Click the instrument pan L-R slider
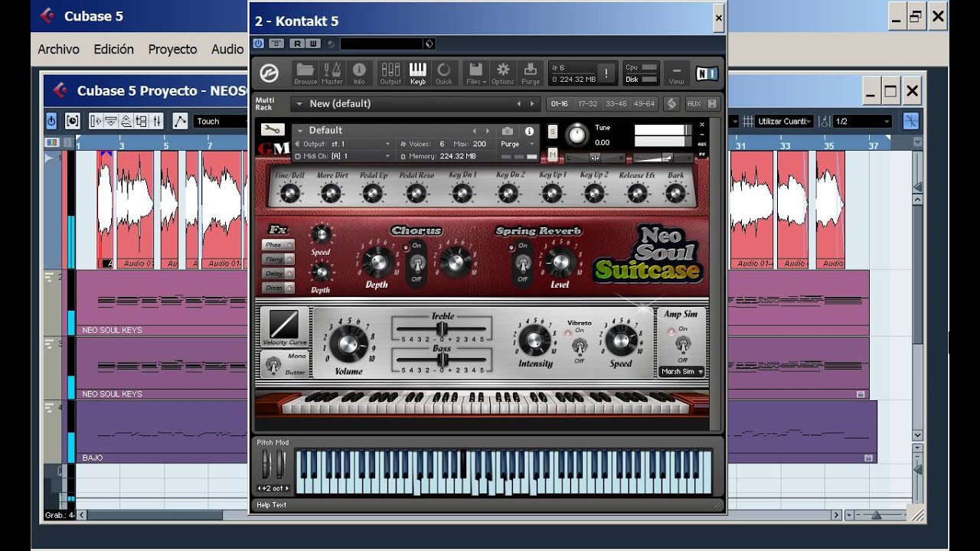This screenshot has width=980, height=551. pos(595,158)
